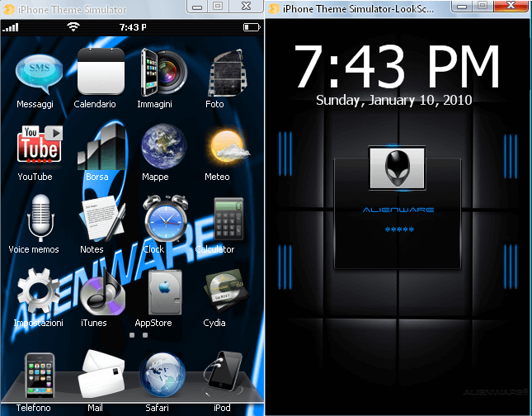Click the ALIENWARE text under the logo
Screen dimensions: 532x416
(x=398, y=210)
